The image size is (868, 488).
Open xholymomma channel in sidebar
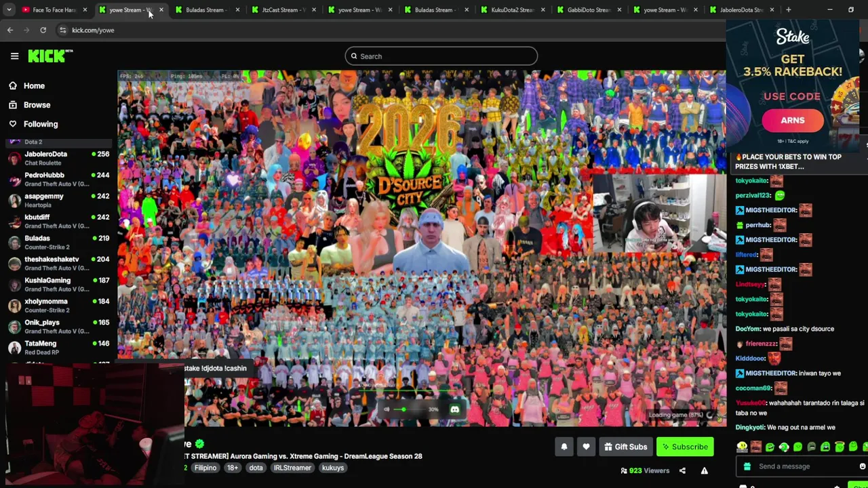click(x=58, y=305)
